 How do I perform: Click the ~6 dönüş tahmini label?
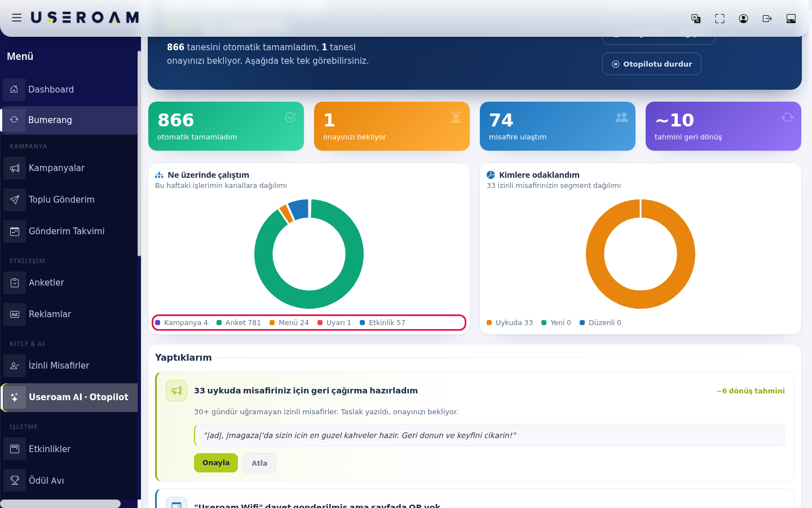[x=751, y=391]
